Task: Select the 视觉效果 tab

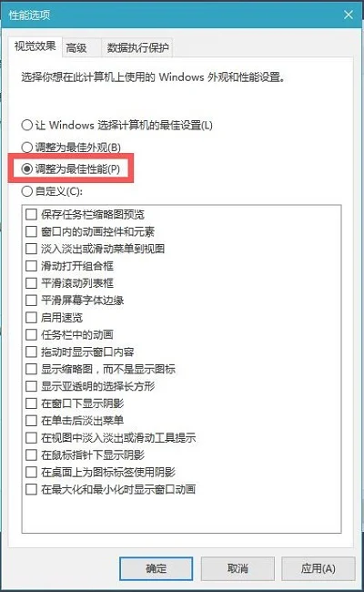Action: (x=35, y=46)
